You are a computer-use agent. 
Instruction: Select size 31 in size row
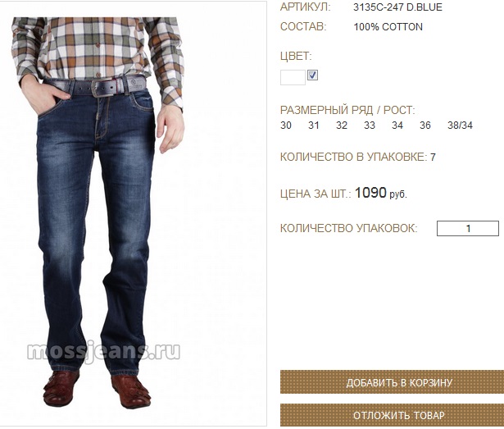point(314,126)
